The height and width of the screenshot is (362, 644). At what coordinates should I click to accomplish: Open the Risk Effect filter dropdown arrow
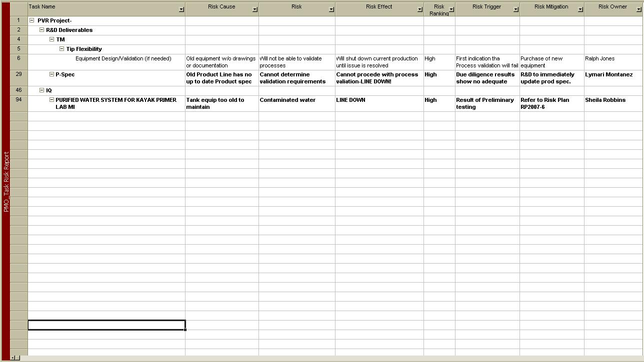pyautogui.click(x=419, y=9)
